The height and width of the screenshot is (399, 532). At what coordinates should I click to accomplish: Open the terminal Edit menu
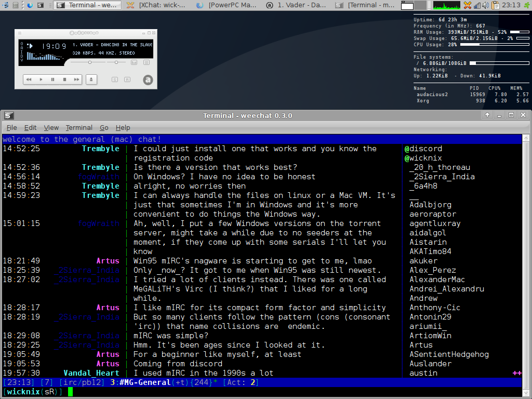(x=30, y=128)
